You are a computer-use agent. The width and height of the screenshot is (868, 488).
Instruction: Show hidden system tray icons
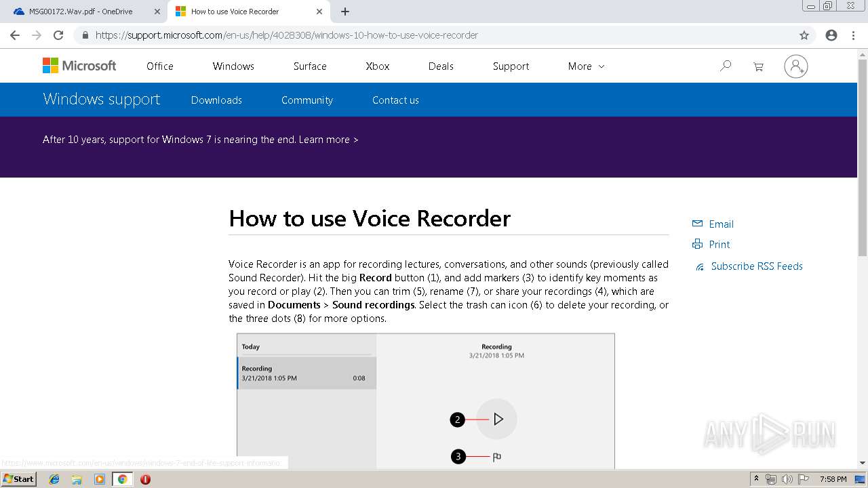point(756,479)
